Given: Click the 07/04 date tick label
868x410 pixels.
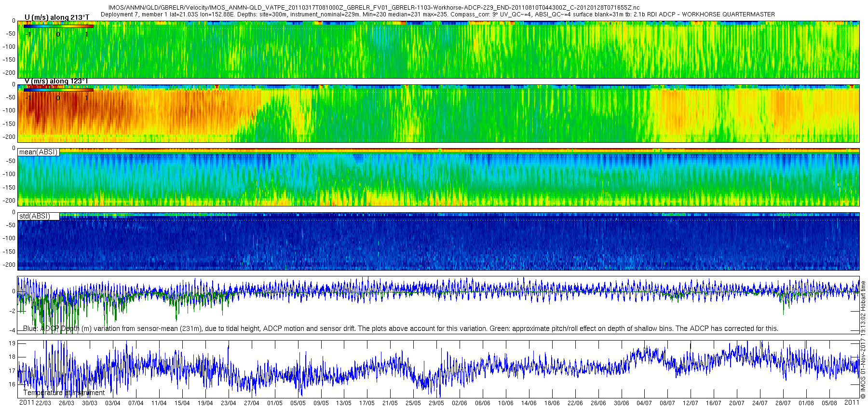Looking at the screenshot, I should 136,403.
